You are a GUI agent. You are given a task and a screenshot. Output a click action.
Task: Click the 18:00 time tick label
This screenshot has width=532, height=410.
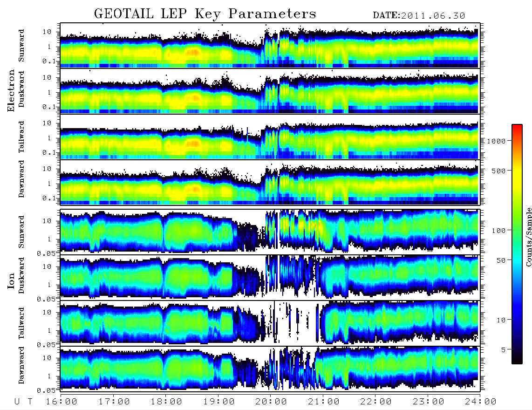166,402
